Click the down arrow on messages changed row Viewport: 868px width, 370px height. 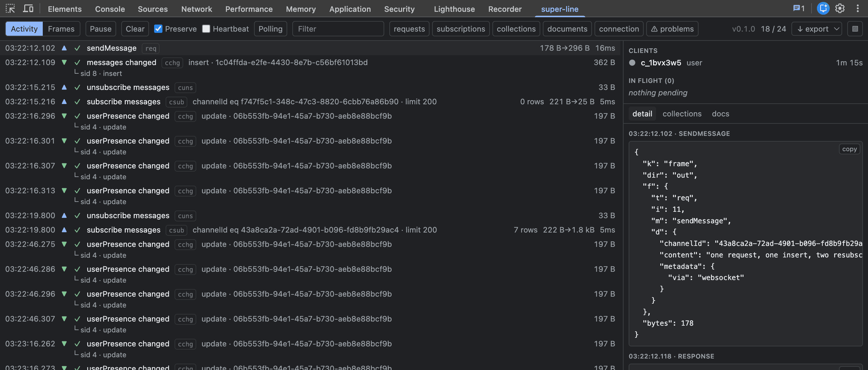[x=64, y=63]
